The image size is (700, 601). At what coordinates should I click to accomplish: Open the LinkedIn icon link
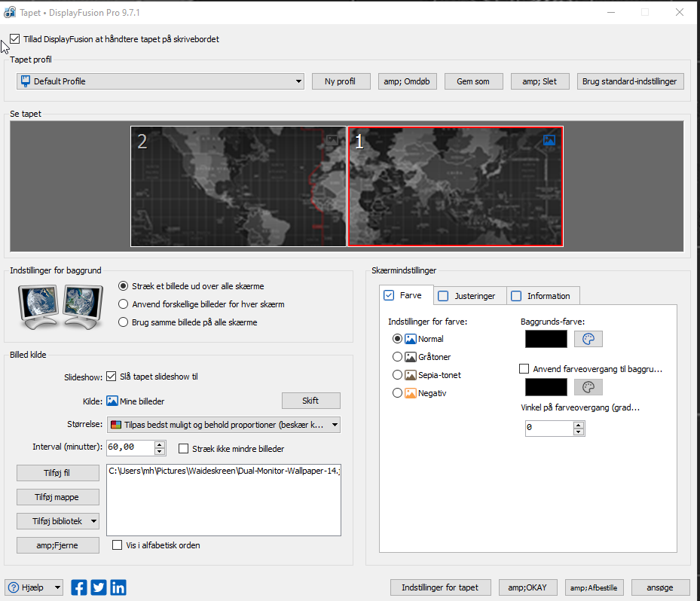point(118,587)
